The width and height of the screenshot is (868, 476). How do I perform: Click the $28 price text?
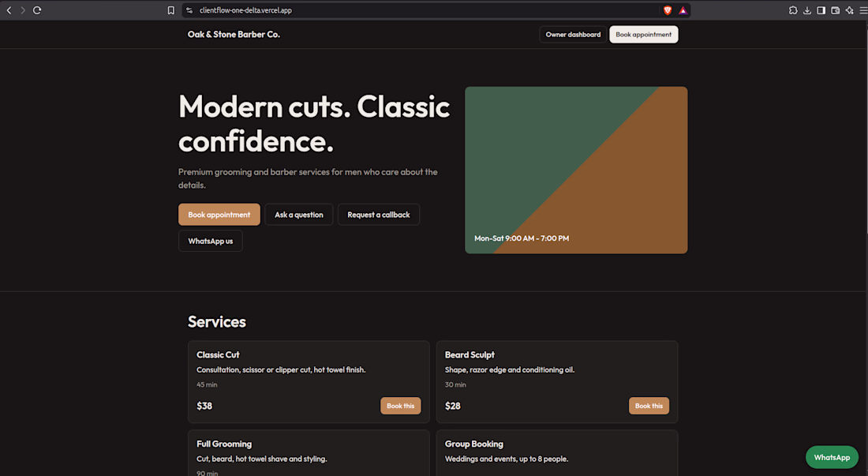tap(453, 406)
